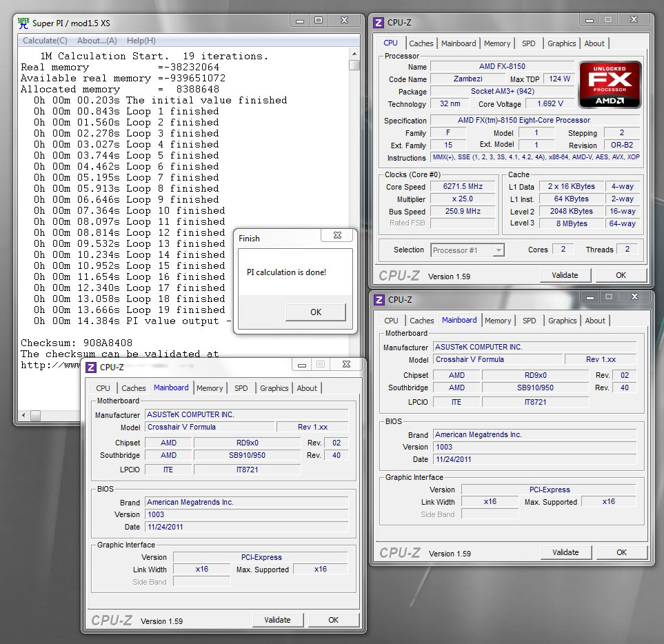Open the About tab in the CPU window
The image size is (664, 644).
[x=594, y=43]
